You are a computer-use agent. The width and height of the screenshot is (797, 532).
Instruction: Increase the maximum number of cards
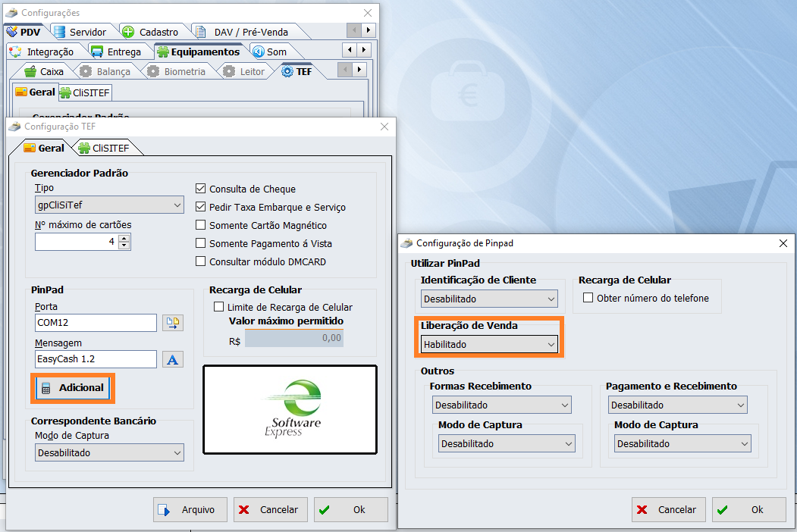(124, 238)
